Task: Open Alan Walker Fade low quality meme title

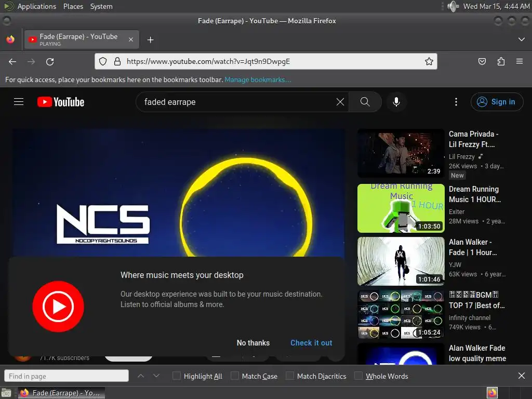Action: click(x=477, y=353)
